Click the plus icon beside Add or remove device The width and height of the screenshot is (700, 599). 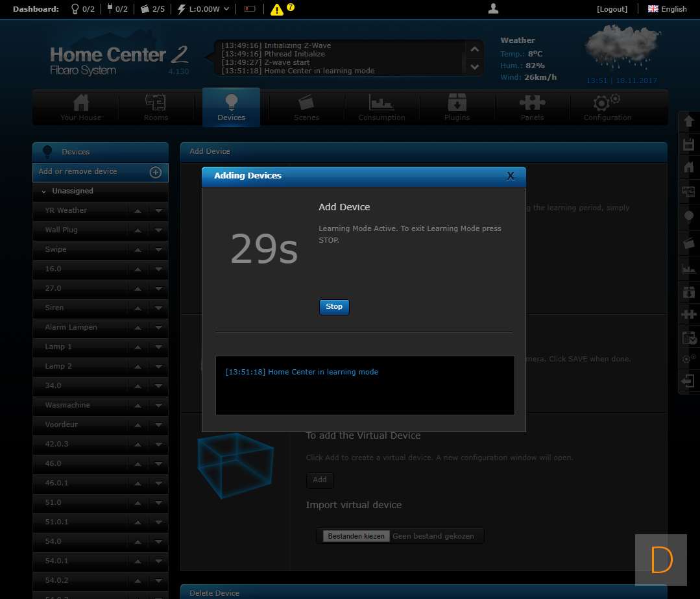(x=156, y=172)
